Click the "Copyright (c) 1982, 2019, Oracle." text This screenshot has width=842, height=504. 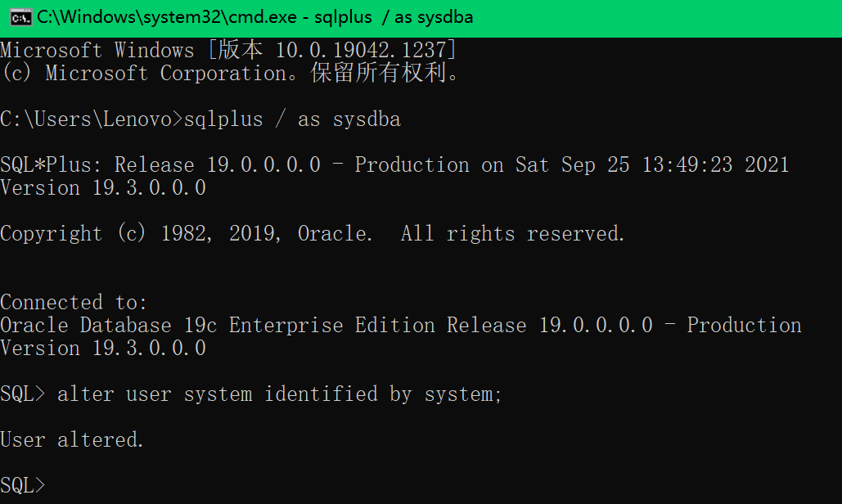(x=187, y=234)
